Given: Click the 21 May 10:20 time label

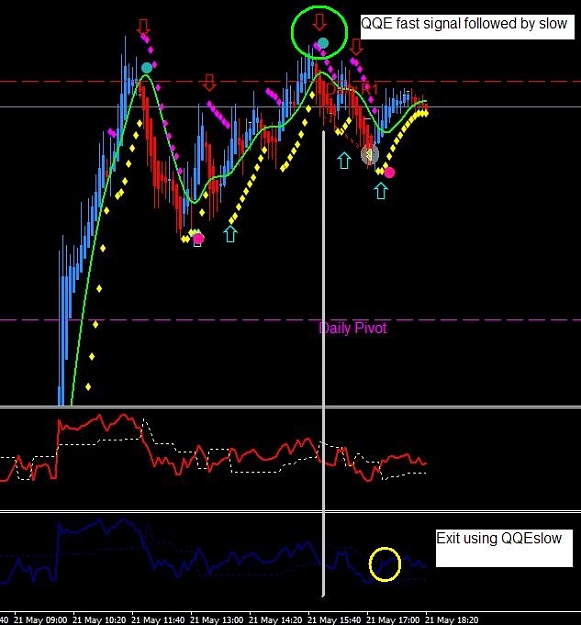Looking at the screenshot, I should click(x=99, y=620).
